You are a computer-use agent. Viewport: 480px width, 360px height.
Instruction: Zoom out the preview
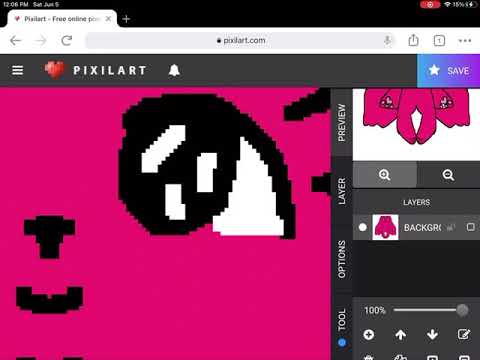pyautogui.click(x=448, y=175)
